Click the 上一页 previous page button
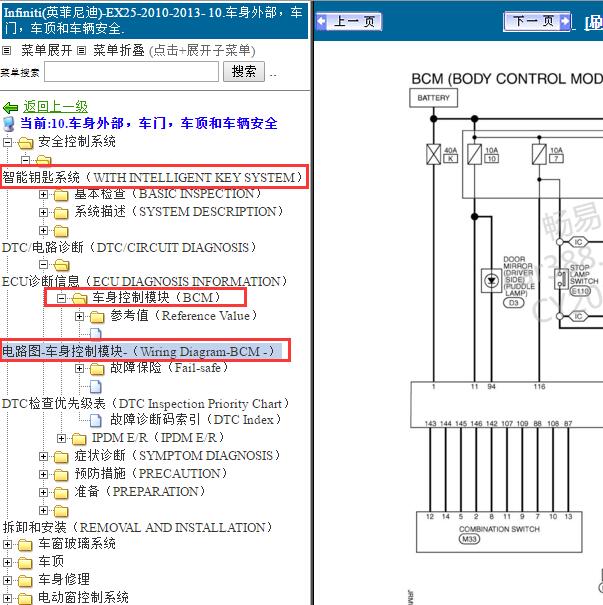Screen dimensions: 603x605 click(x=349, y=22)
